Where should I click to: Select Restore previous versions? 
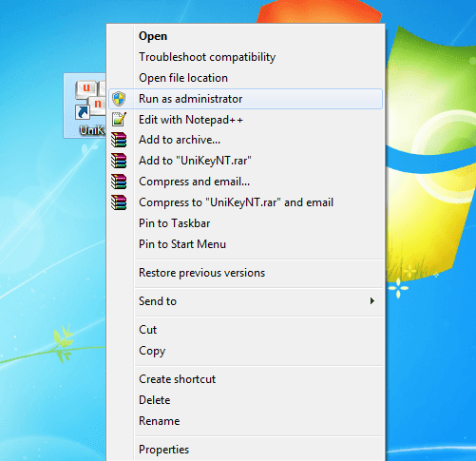[245, 273]
